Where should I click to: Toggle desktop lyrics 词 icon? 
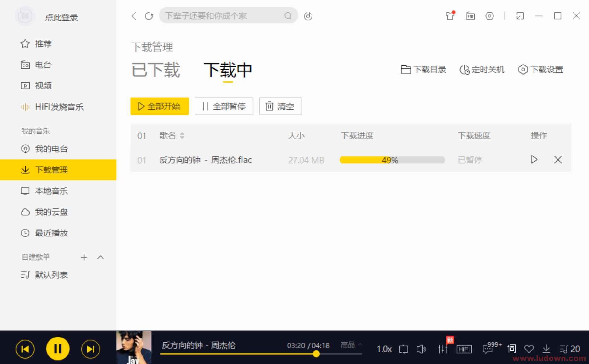(511, 349)
